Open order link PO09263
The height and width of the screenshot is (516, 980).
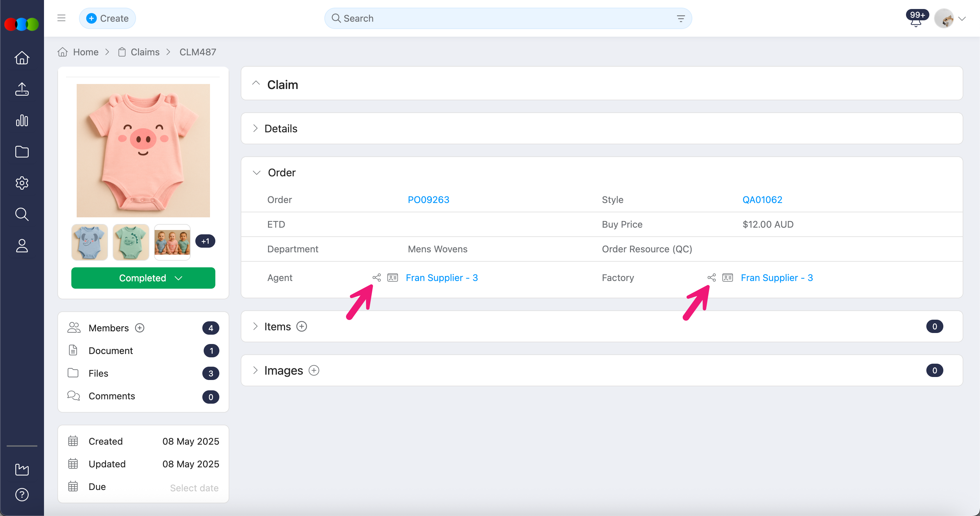428,199
